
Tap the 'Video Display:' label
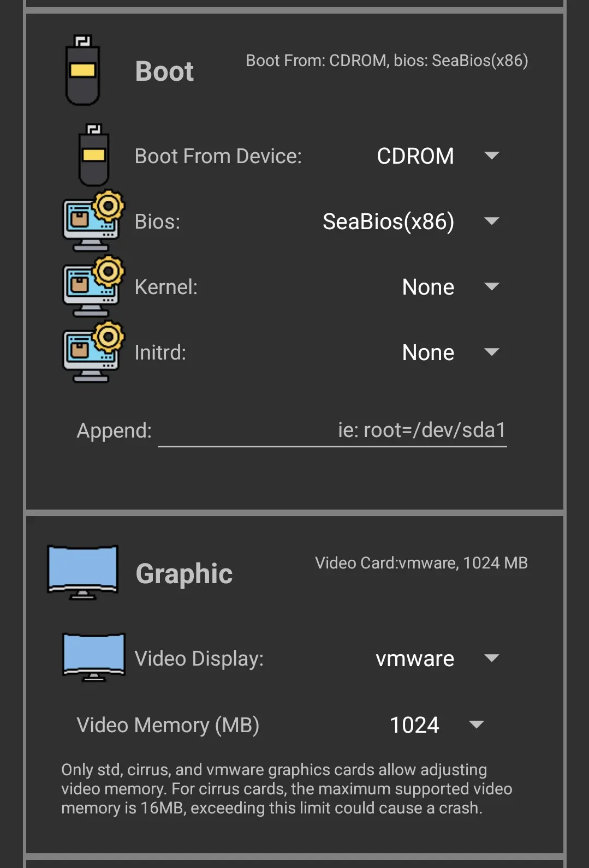(199, 659)
